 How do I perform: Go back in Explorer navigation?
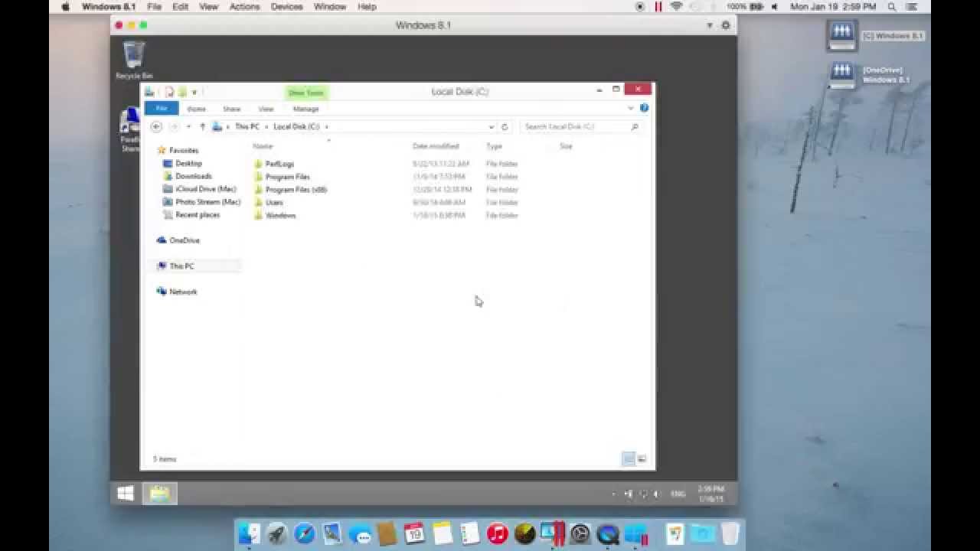[156, 126]
